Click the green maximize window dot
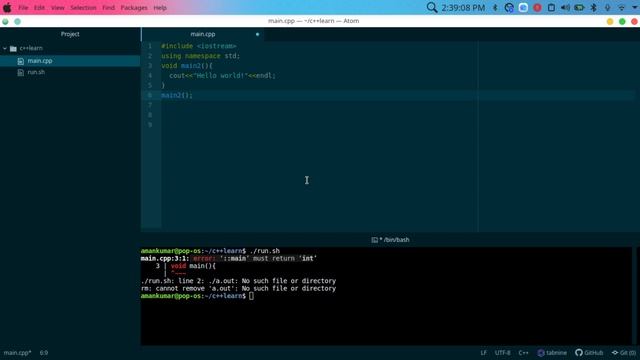The height and width of the screenshot is (360, 640). tap(622, 21)
